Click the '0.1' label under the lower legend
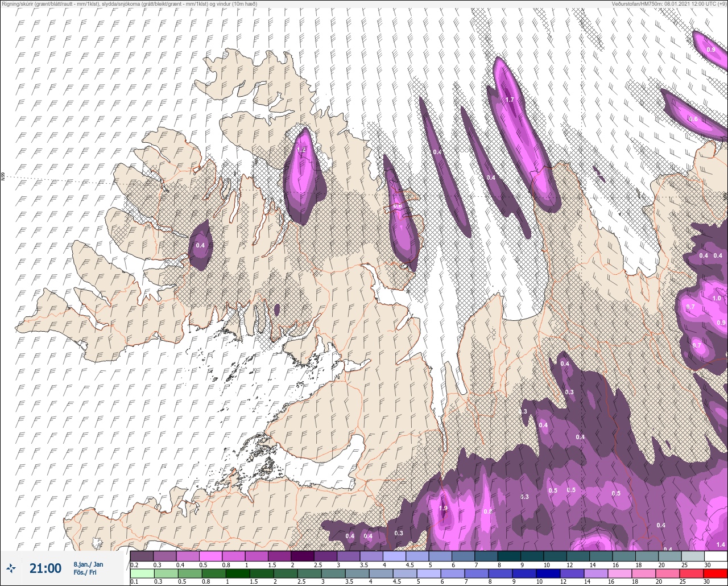This screenshot has width=728, height=586. coord(134,581)
